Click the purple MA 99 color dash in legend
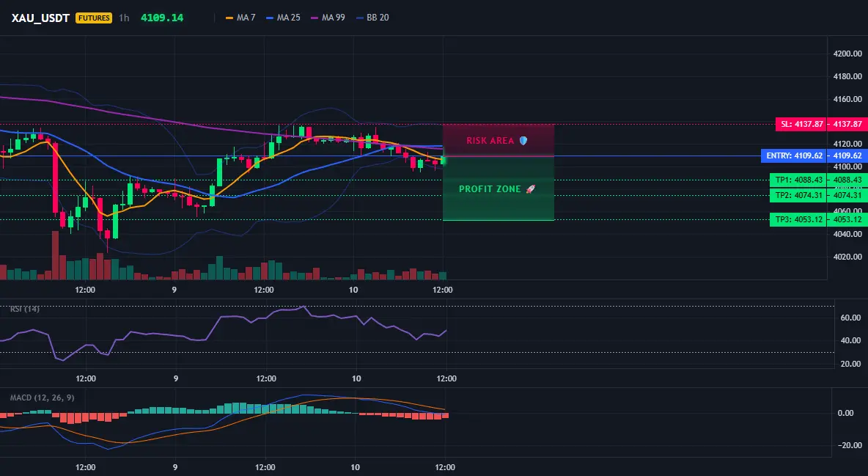The height and width of the screenshot is (476, 868). (315, 18)
